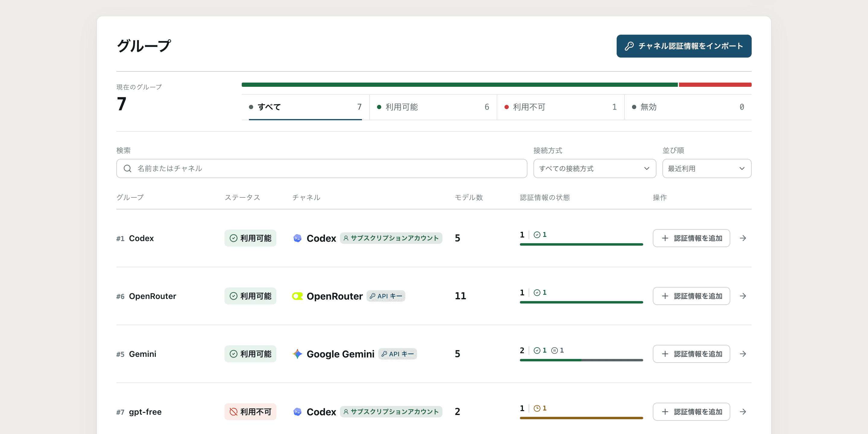
Task: Click the 現在のグループ count label
Action: click(x=139, y=87)
